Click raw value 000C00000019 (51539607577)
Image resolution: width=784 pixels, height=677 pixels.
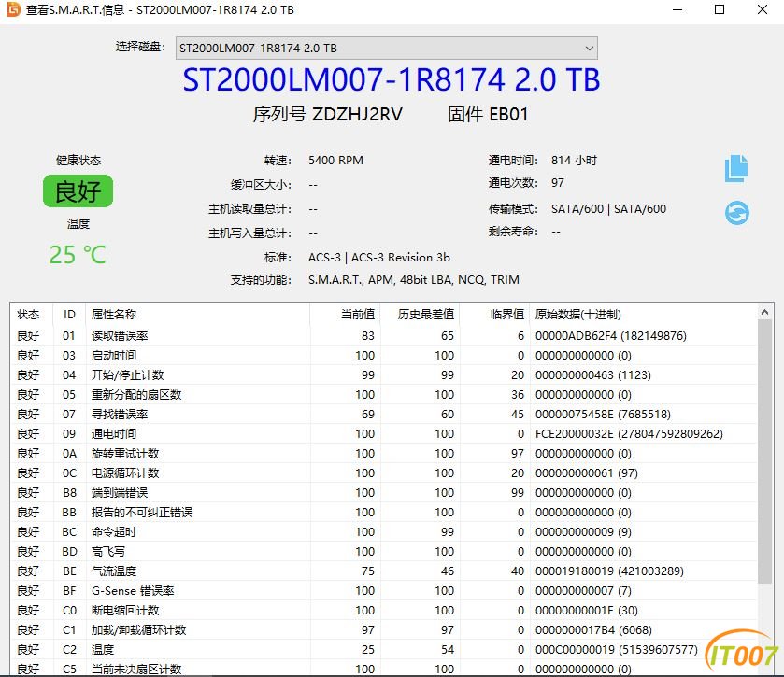pos(616,650)
